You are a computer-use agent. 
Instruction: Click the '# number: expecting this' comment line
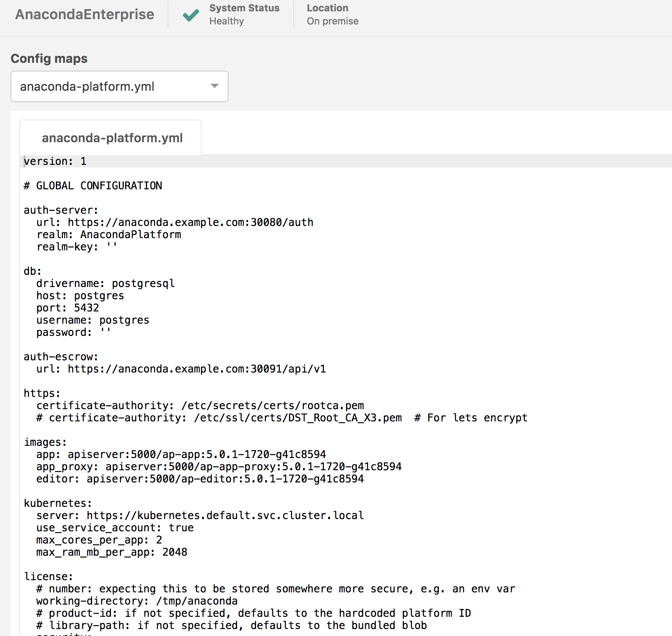(x=276, y=589)
